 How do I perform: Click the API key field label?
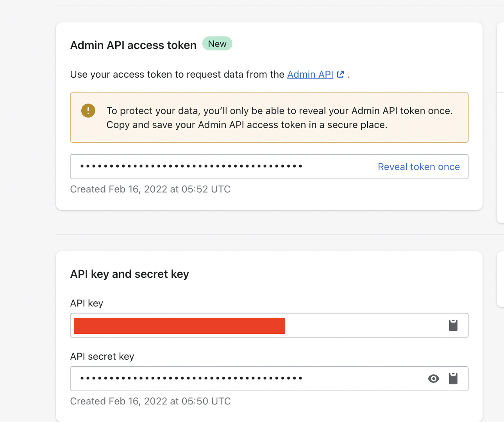[x=86, y=303]
